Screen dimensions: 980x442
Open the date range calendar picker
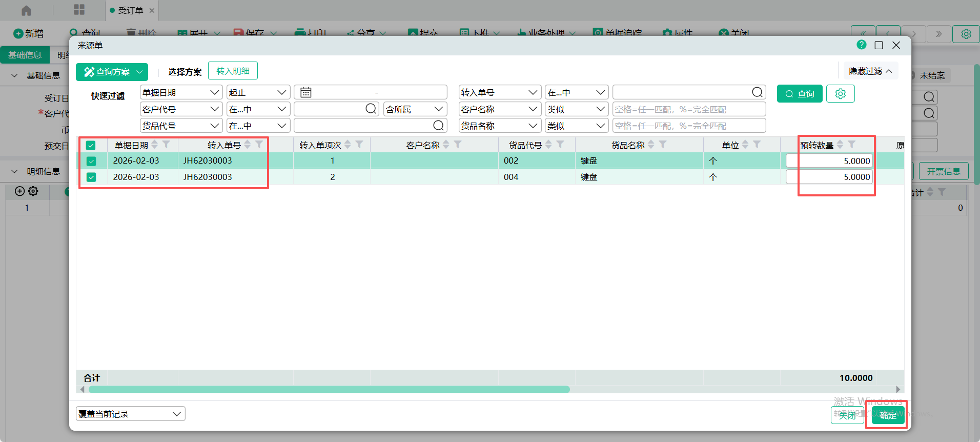(x=306, y=92)
